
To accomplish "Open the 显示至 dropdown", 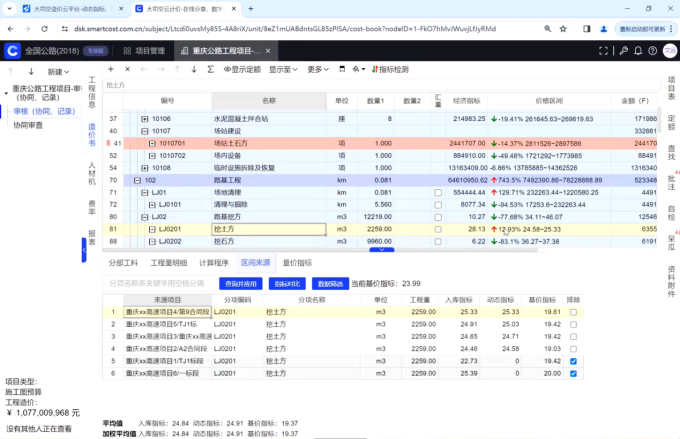I will pos(284,70).
